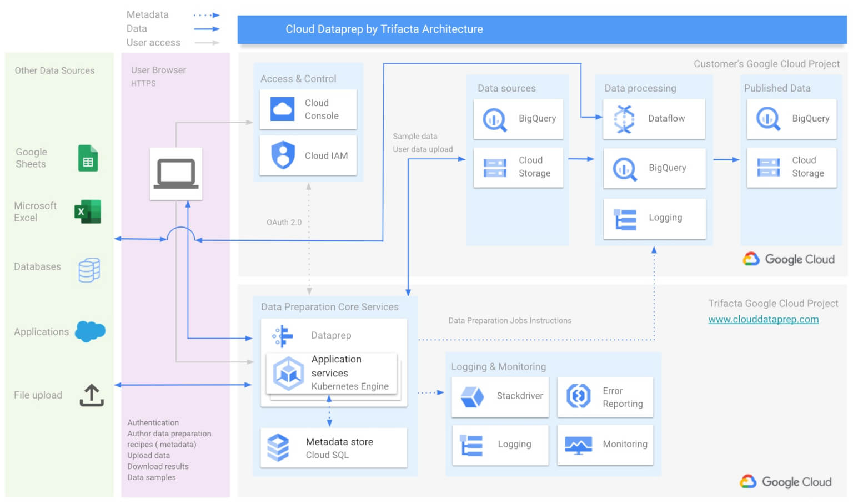Click the 'Sample data' label
The width and height of the screenshot is (853, 504).
point(415,136)
